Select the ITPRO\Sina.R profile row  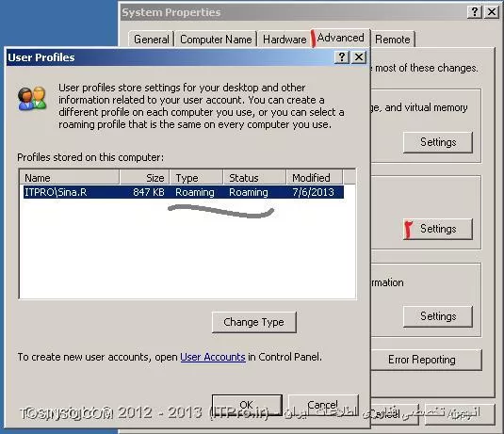(x=183, y=192)
